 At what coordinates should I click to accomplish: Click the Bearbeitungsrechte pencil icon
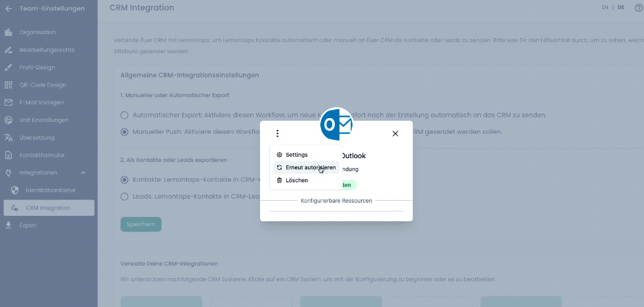click(9, 50)
